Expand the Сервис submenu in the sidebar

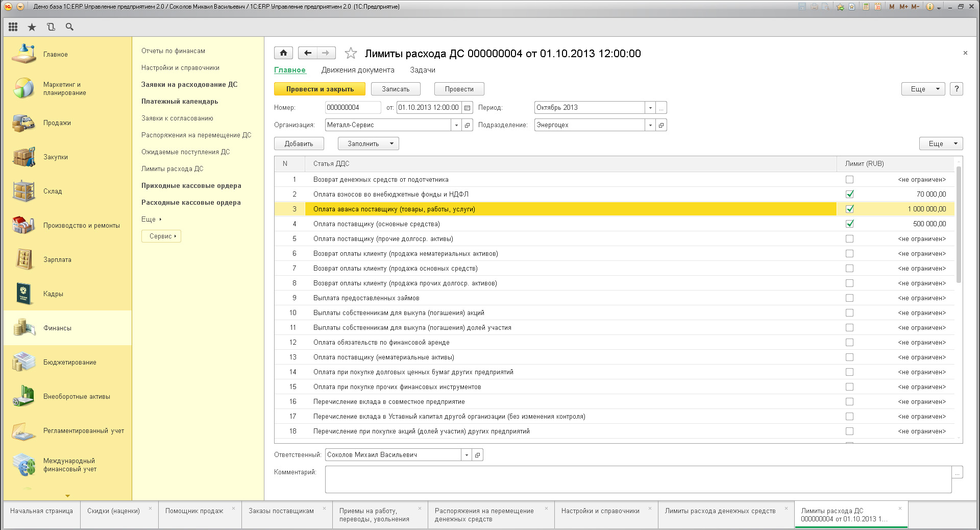click(161, 236)
